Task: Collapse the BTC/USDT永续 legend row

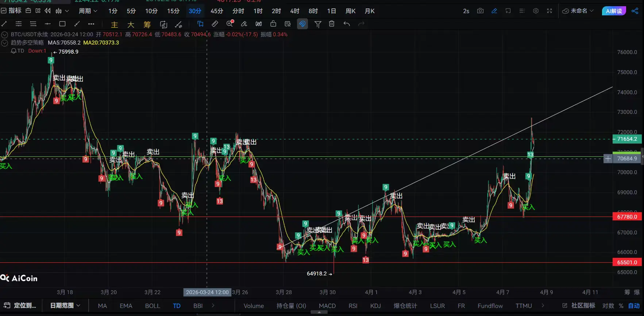Action: click(x=5, y=35)
